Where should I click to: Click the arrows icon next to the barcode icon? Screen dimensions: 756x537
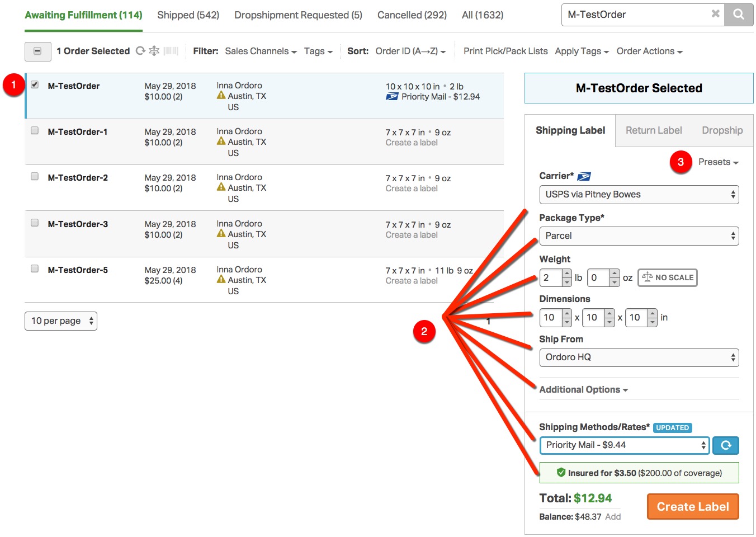154,51
